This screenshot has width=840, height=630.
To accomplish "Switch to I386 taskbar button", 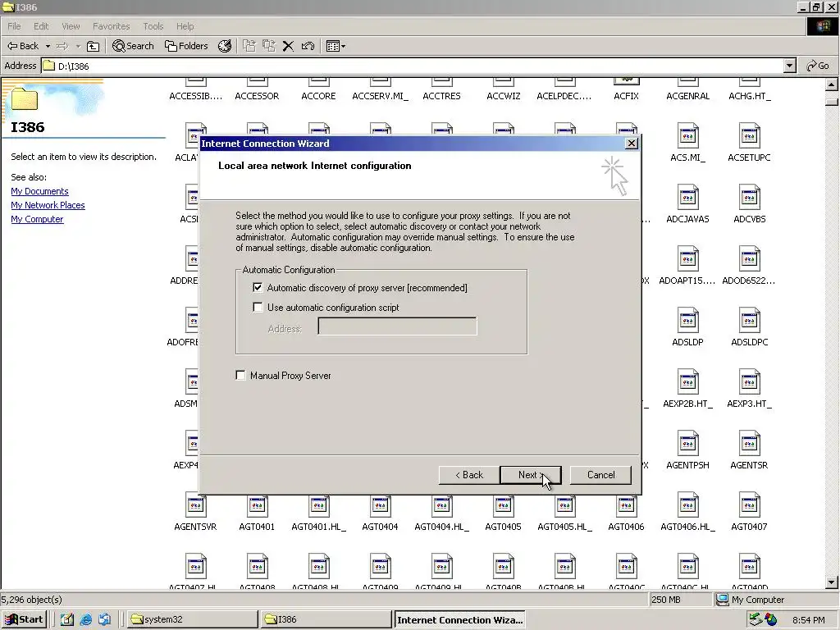I will click(x=326, y=619).
